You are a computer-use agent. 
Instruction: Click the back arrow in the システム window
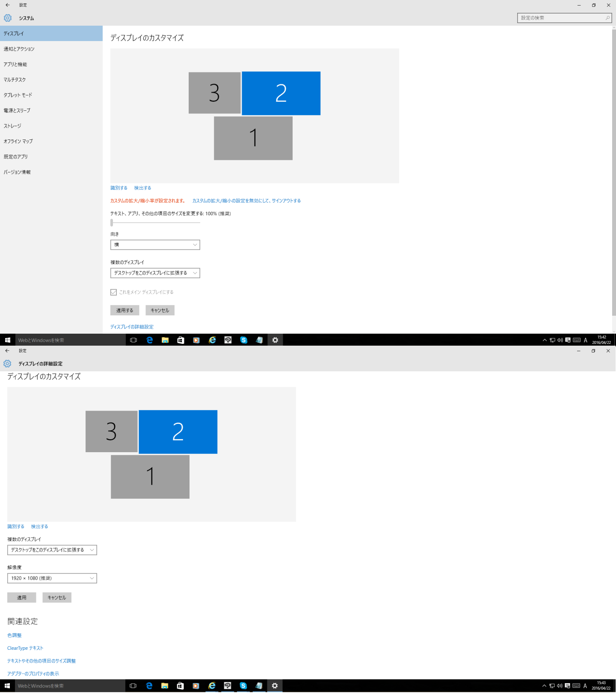(7, 5)
